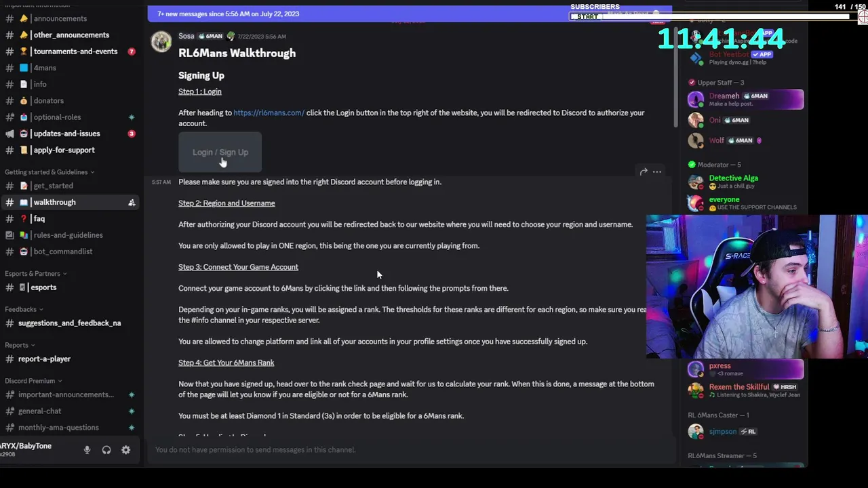Collapse the Discord Premium category
Screen dimensions: 868x488
pos(33,381)
